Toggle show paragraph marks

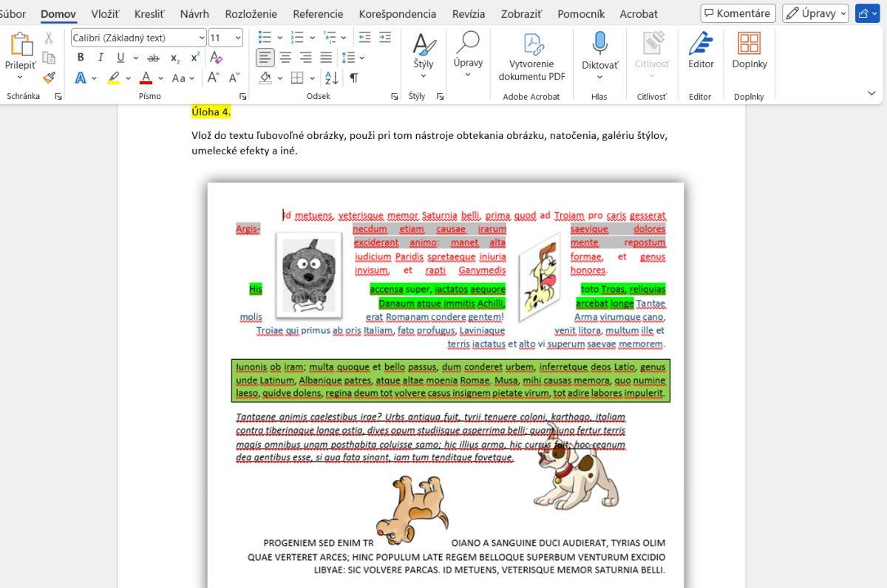(354, 78)
